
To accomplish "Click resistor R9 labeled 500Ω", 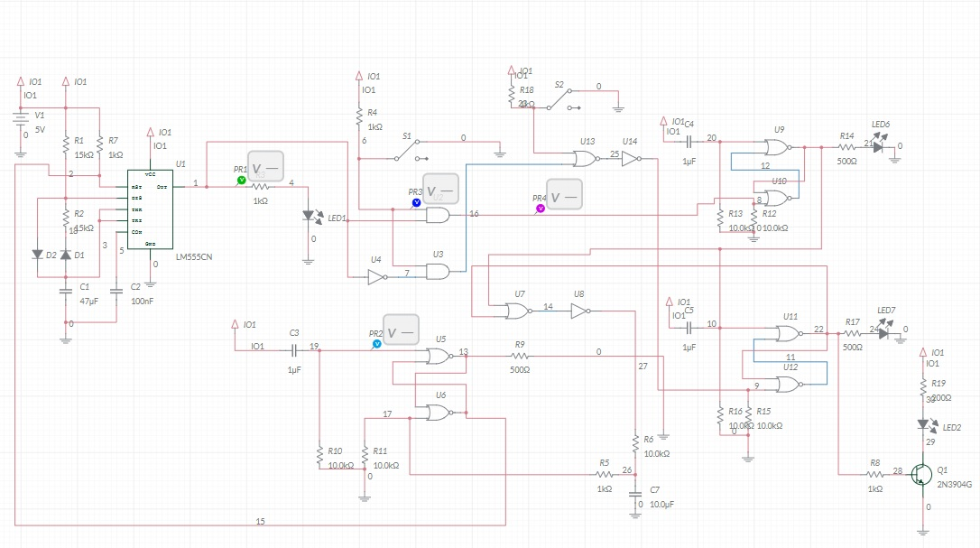I will pyautogui.click(x=520, y=357).
